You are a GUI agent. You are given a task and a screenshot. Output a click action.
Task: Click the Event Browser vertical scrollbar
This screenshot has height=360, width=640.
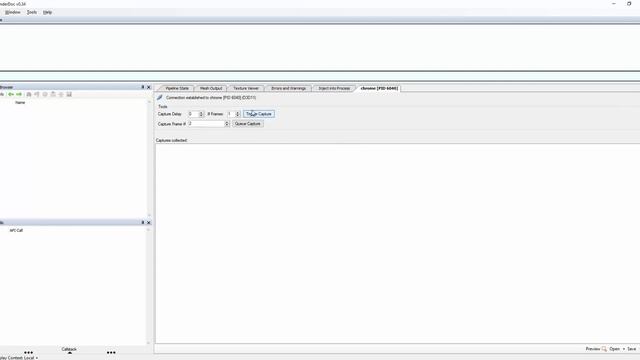[x=149, y=158]
